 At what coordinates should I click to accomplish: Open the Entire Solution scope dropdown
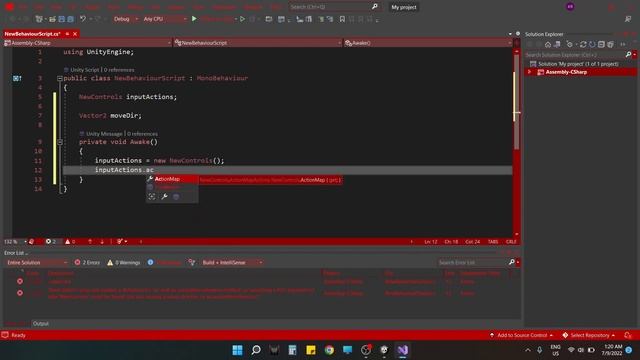[x=37, y=262]
